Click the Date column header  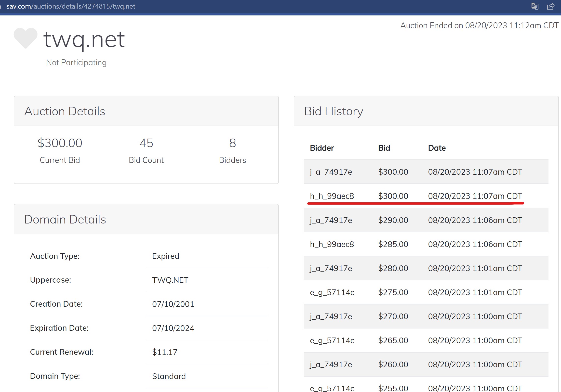point(437,148)
